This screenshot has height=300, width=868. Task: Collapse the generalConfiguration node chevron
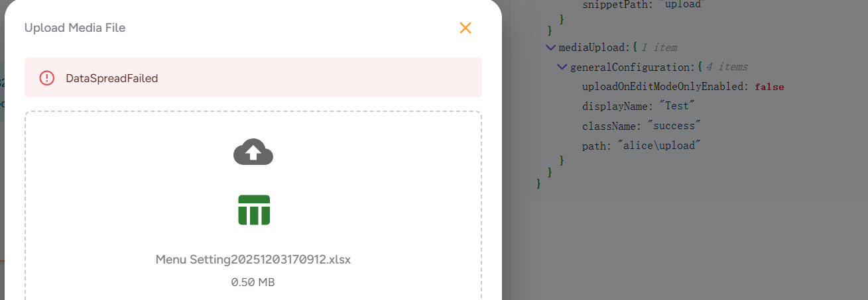point(562,67)
